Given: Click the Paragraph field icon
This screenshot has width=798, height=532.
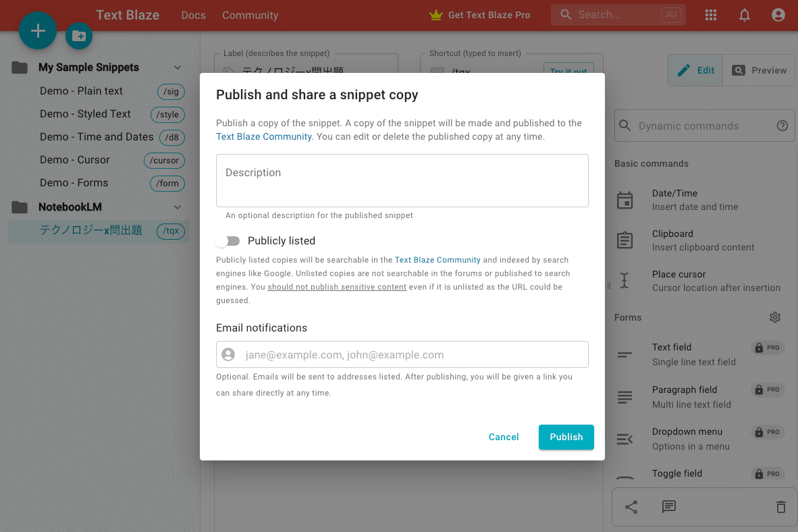Looking at the screenshot, I should click(x=625, y=397).
